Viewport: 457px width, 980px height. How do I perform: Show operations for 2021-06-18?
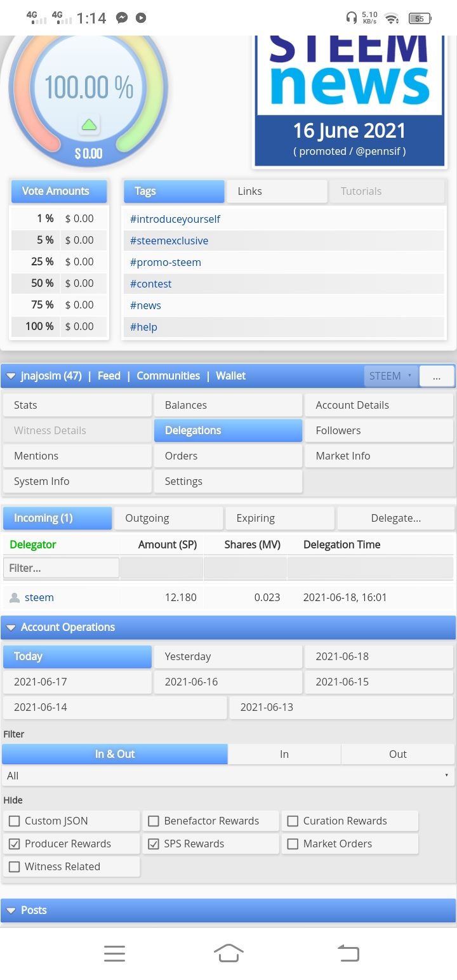point(379,656)
